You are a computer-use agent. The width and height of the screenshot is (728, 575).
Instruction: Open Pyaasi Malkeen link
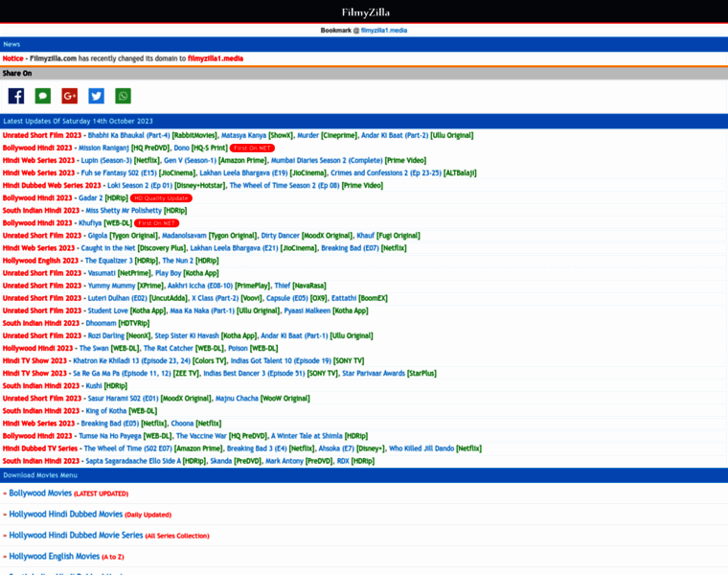pyautogui.click(x=307, y=310)
